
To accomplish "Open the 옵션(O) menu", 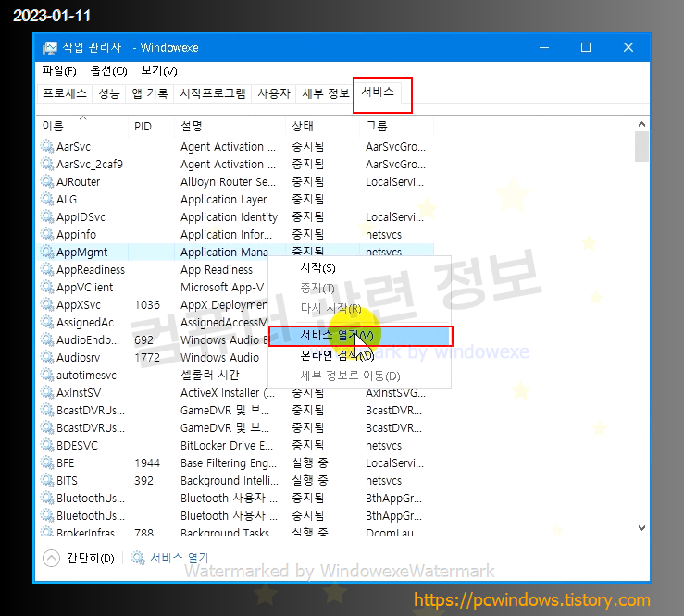I will pos(108,71).
